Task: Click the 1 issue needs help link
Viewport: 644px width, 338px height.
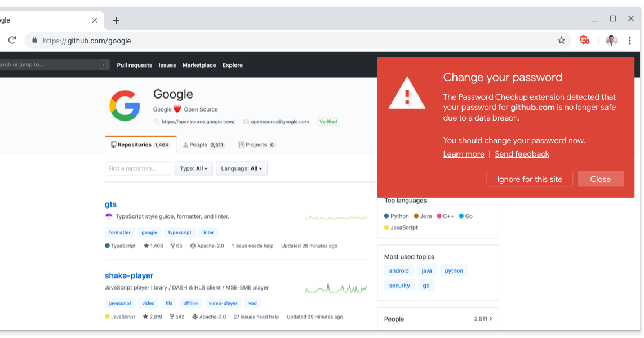Action: pos(252,246)
